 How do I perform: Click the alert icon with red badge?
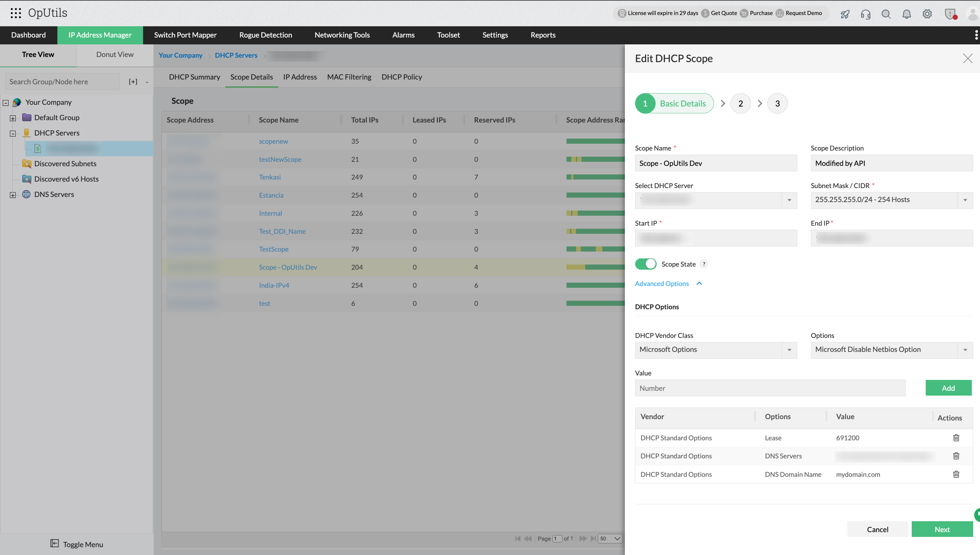[950, 14]
